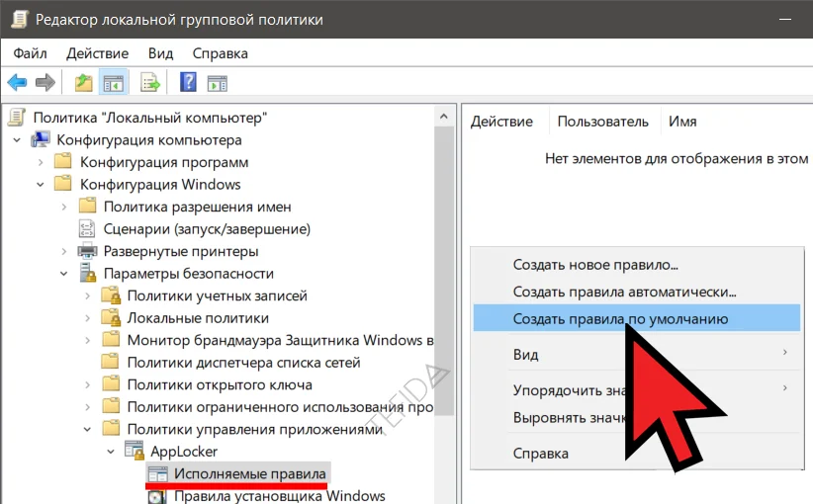The image size is (813, 504).
Task: Select the AppLocker tree label
Action: pos(184,452)
